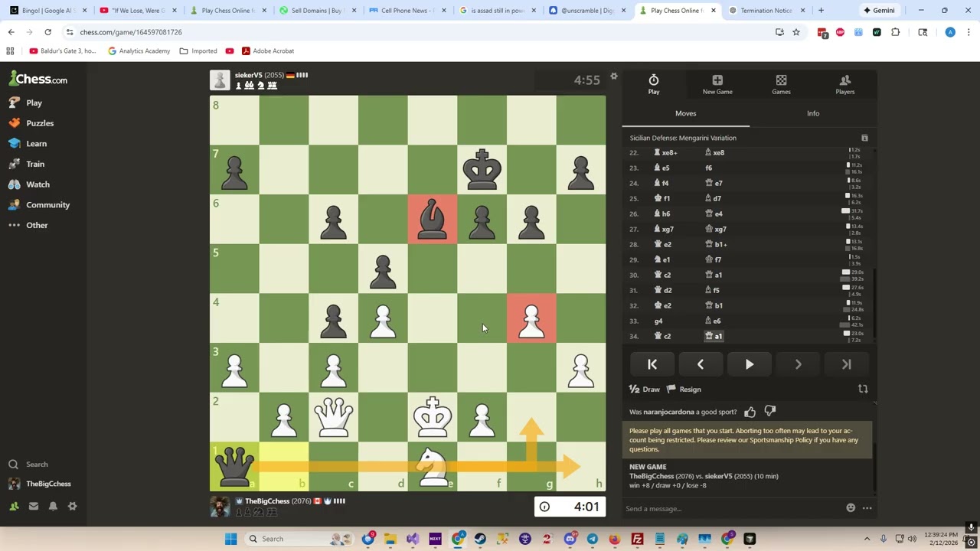Go back in browser history

[11, 32]
